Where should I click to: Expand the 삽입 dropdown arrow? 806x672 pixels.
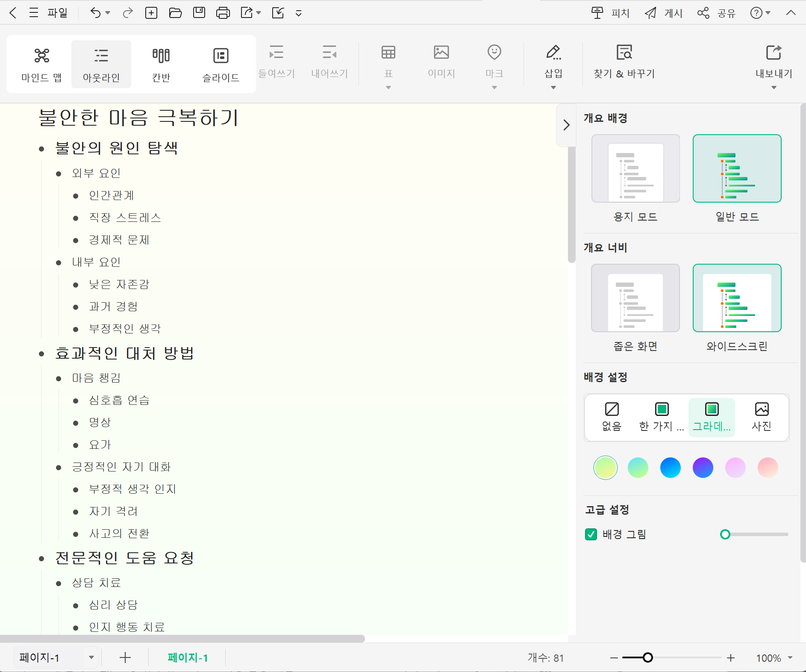point(553,88)
